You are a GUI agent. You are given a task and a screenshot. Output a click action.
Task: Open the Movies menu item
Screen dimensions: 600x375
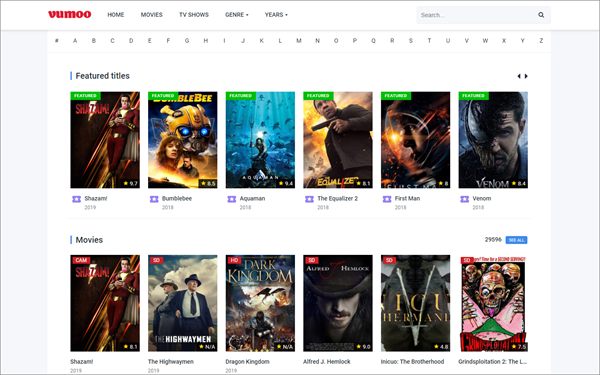coord(152,15)
